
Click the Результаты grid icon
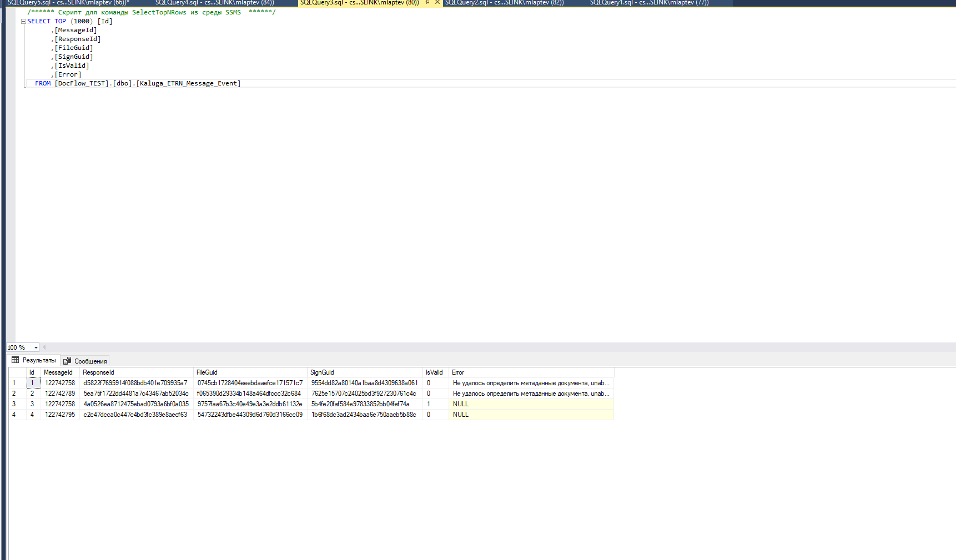[x=16, y=360]
